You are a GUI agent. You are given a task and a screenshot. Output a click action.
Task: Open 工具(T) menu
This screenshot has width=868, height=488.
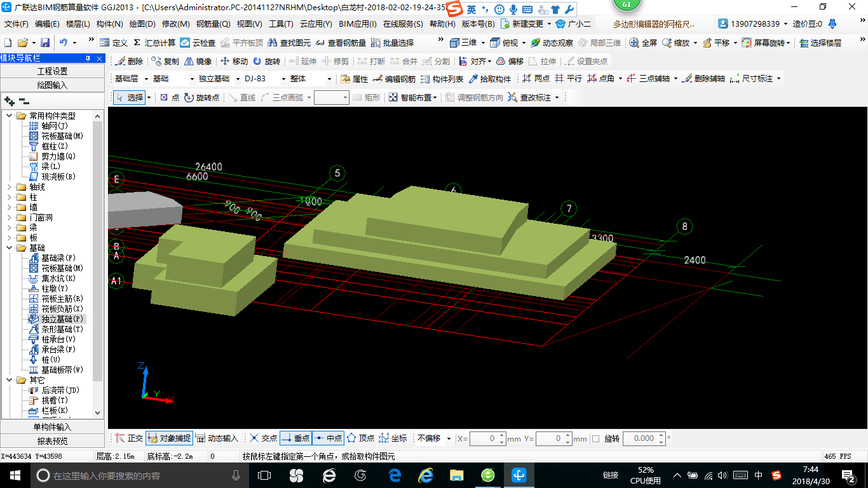(281, 24)
